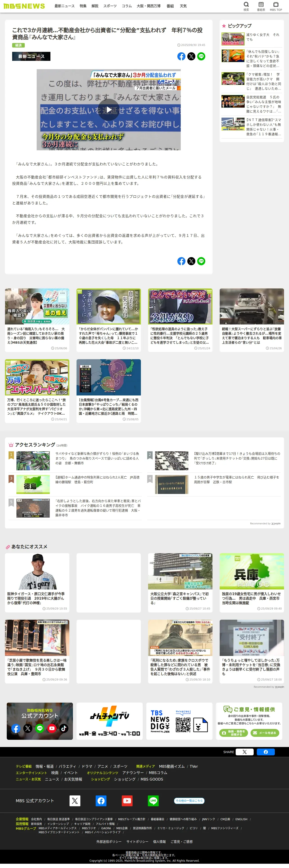
Task: Click アナウンサー footer link
Action: coord(133,773)
